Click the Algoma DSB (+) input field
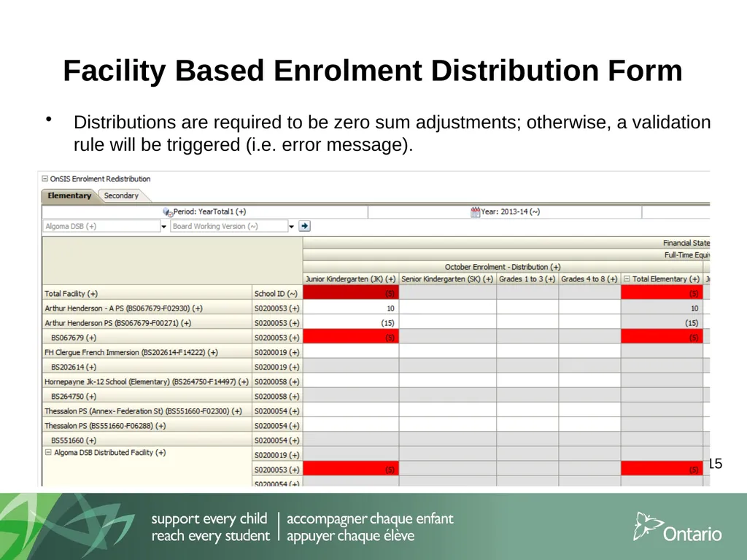Image resolution: width=747 pixels, height=560 pixels. pos(101,226)
